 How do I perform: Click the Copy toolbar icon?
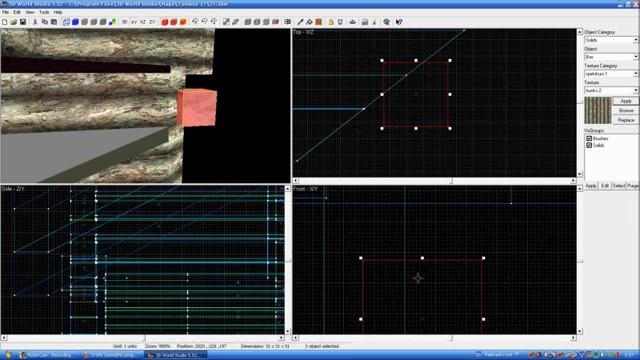[x=44, y=22]
